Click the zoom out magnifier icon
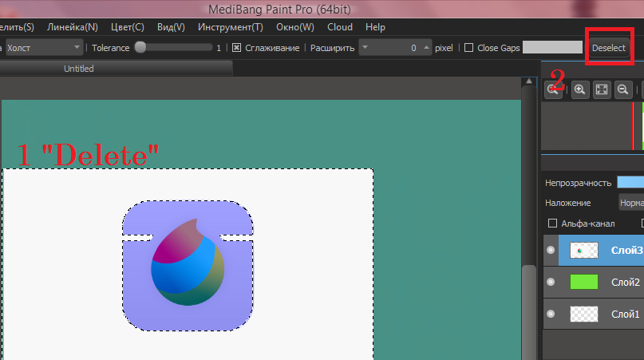644x360 pixels. click(623, 89)
